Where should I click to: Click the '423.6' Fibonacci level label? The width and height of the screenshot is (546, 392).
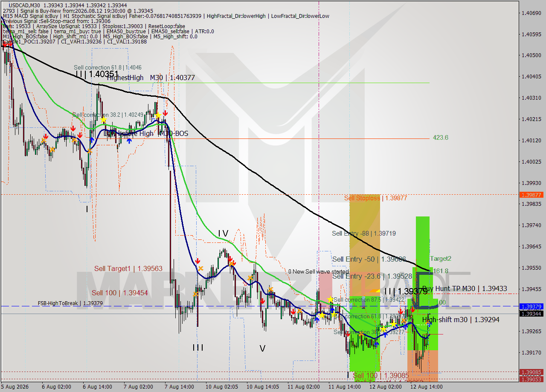[441, 138]
